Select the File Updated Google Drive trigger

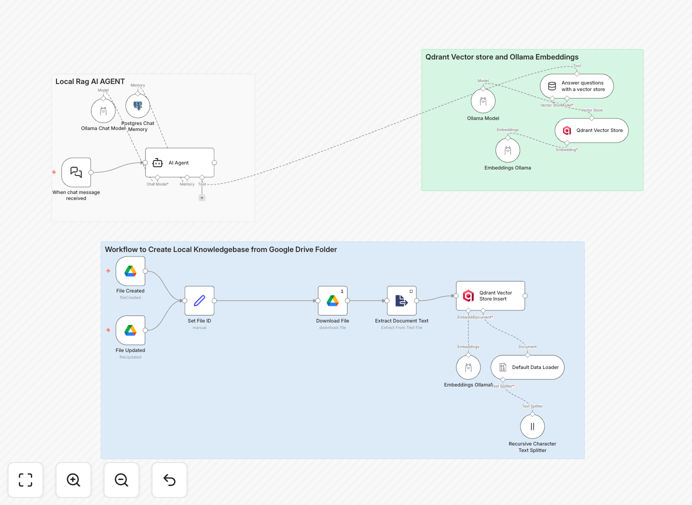(x=130, y=330)
